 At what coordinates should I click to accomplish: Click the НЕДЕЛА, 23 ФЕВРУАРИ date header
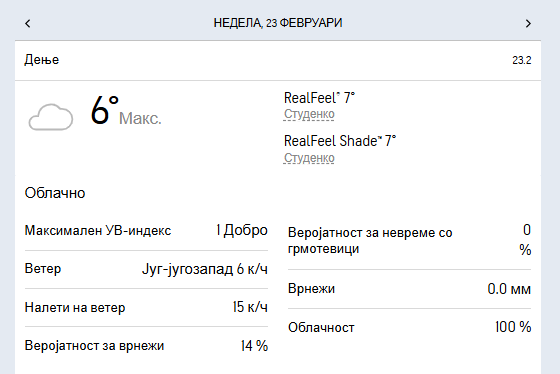click(x=278, y=23)
